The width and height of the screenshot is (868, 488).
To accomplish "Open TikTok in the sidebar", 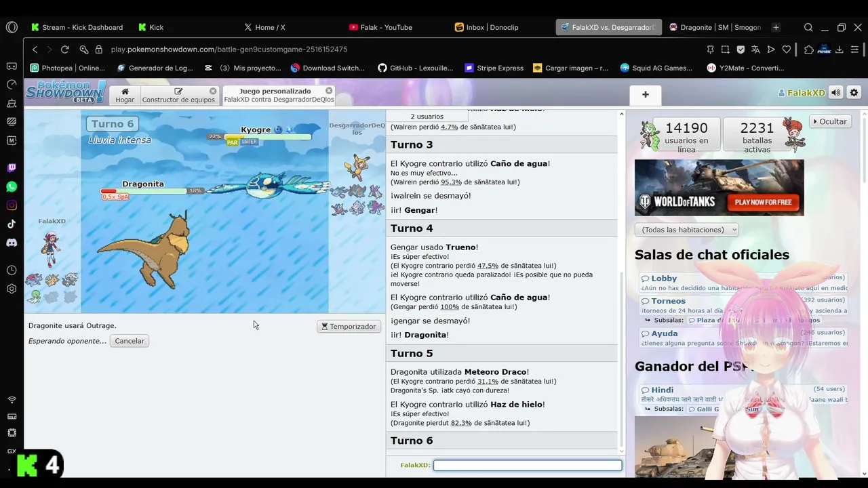I will 12,224.
